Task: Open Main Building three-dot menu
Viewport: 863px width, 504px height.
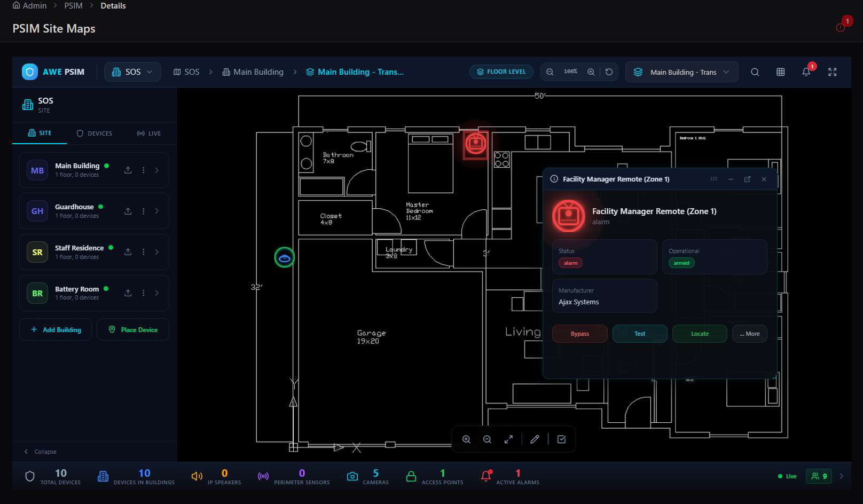Action: pos(143,170)
